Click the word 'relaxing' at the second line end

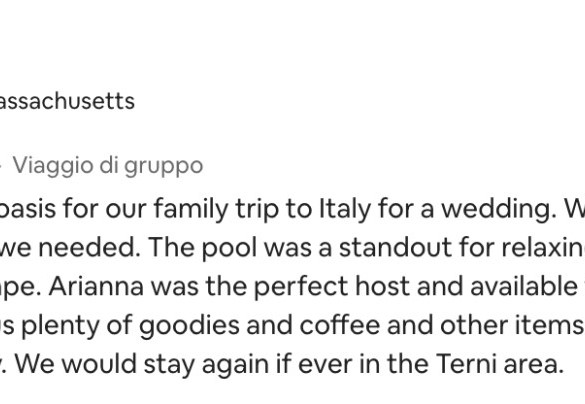pyautogui.click(x=543, y=247)
